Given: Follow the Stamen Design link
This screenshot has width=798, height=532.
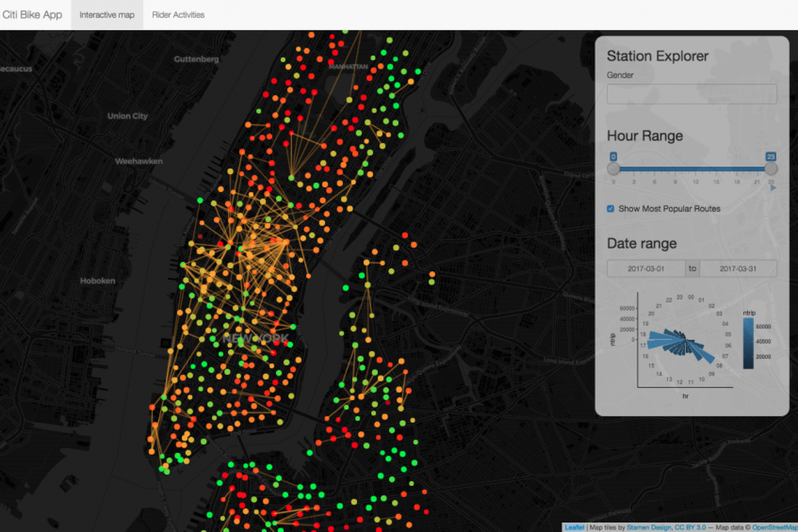Looking at the screenshot, I should click(649, 527).
